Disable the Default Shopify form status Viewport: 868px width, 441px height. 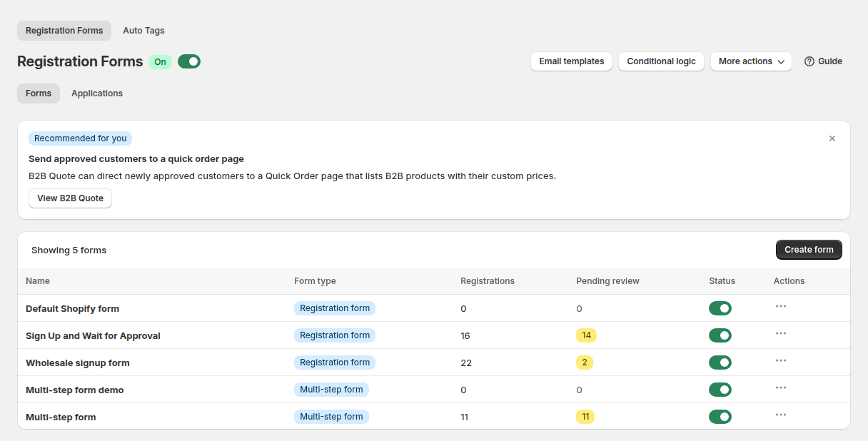coord(720,308)
